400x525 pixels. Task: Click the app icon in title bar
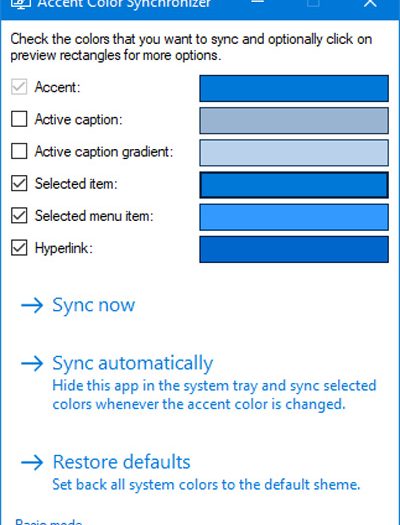pos(21,3)
